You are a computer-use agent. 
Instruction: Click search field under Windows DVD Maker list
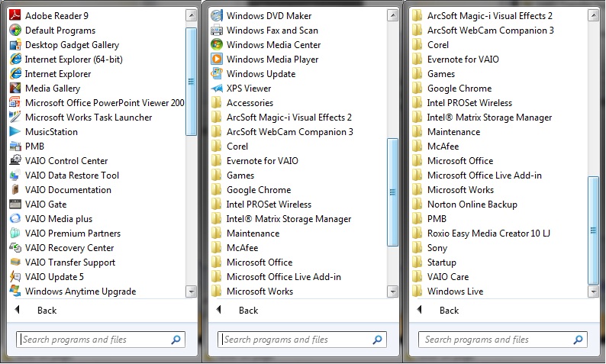(x=301, y=340)
